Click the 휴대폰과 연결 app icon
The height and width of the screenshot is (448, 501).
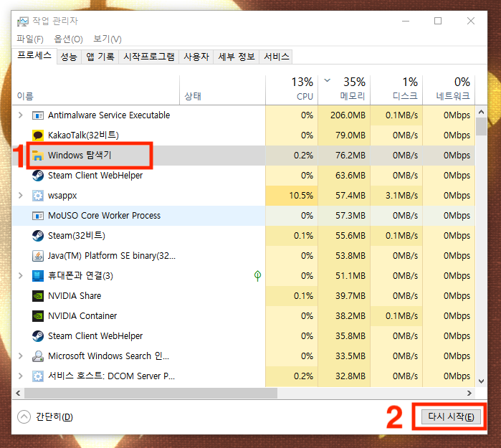click(x=38, y=276)
